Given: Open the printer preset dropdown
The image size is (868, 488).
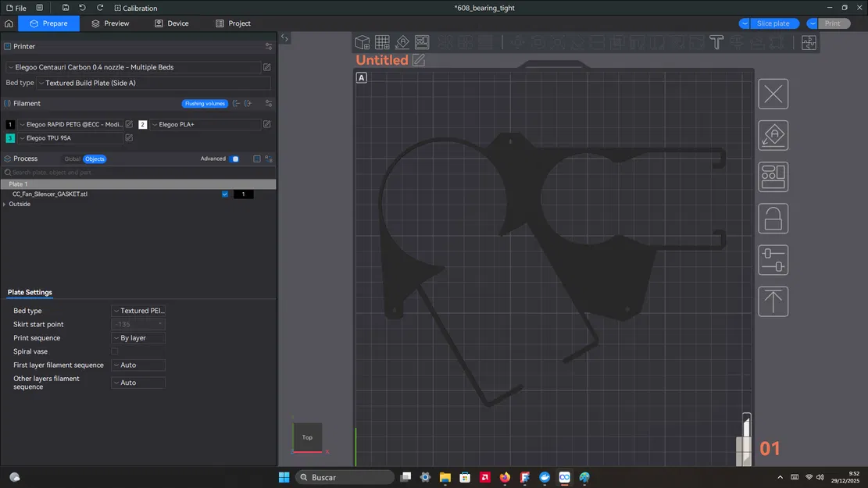Looking at the screenshot, I should [x=133, y=67].
